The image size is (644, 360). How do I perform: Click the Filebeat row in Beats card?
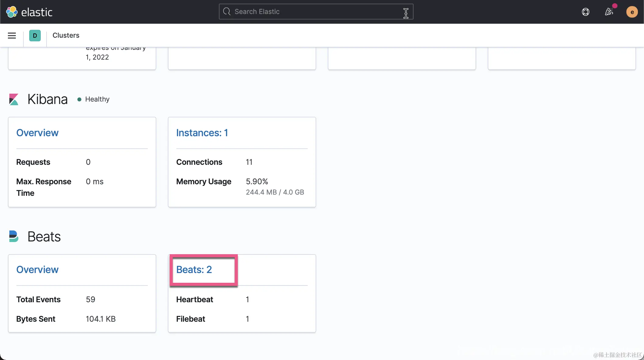pos(191,319)
